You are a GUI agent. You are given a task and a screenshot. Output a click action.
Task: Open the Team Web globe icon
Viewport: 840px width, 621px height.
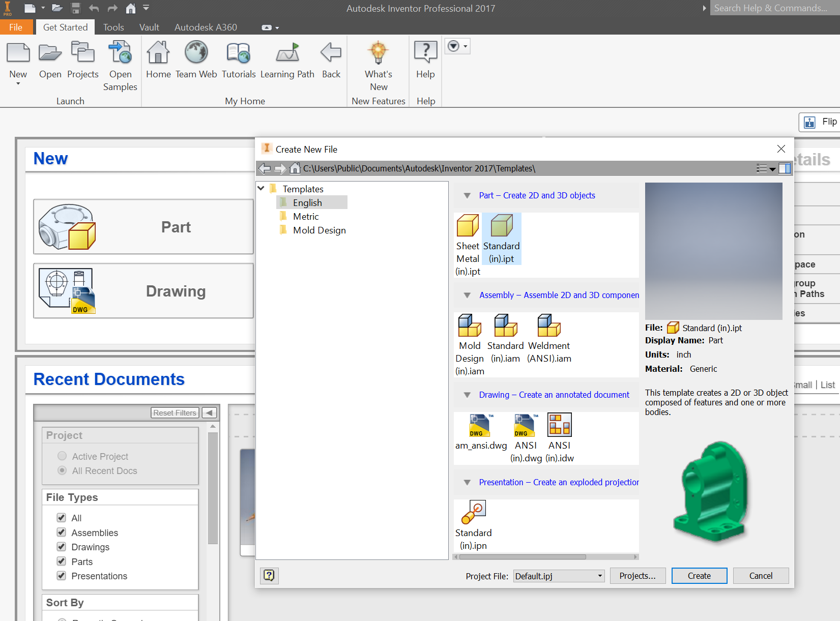click(x=196, y=52)
